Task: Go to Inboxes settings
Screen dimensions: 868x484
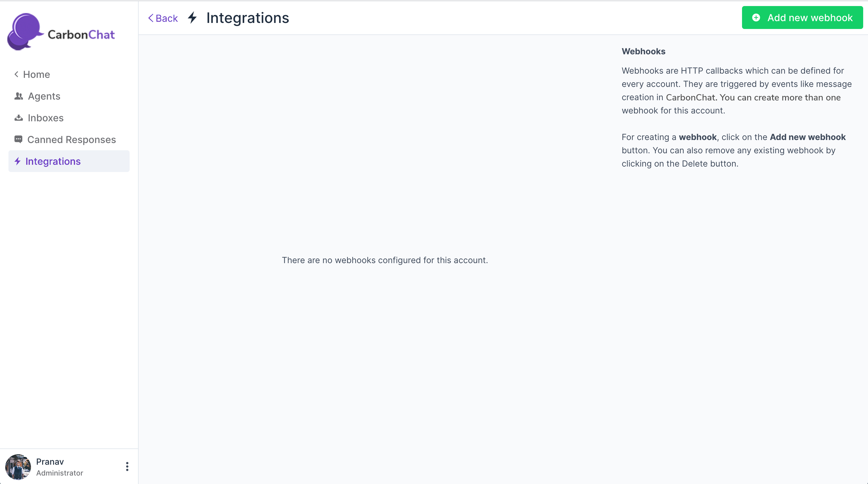Action: point(46,118)
